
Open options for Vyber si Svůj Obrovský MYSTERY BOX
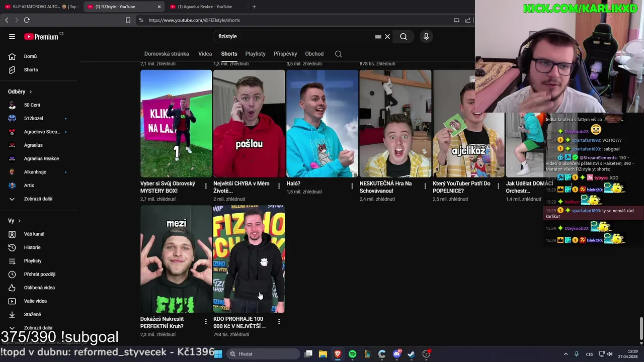click(x=206, y=186)
